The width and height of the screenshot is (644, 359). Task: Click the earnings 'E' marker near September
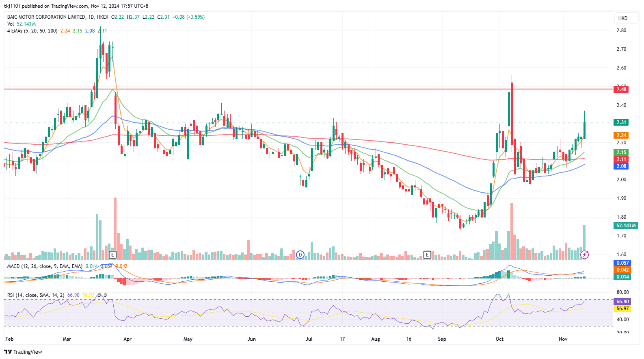(427, 255)
